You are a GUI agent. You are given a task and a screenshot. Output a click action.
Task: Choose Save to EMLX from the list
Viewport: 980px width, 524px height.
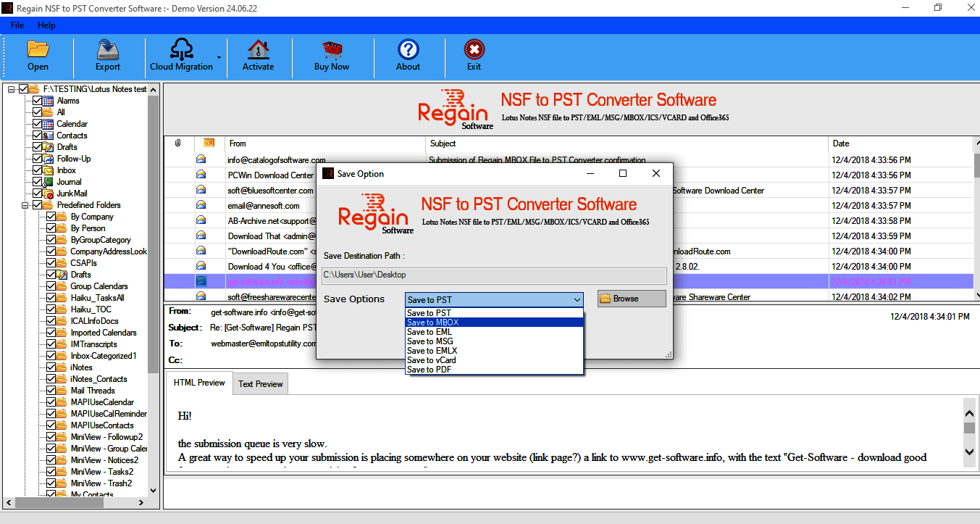tap(494, 351)
